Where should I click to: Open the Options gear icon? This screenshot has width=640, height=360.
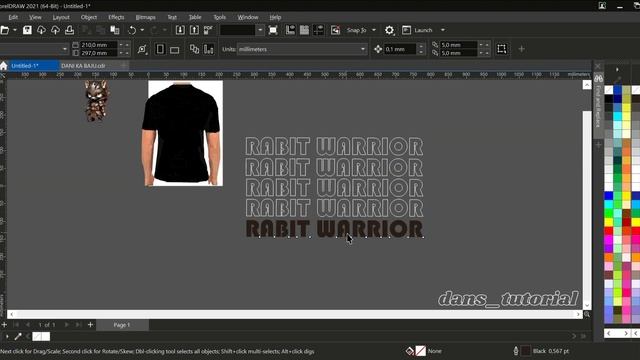click(x=389, y=30)
